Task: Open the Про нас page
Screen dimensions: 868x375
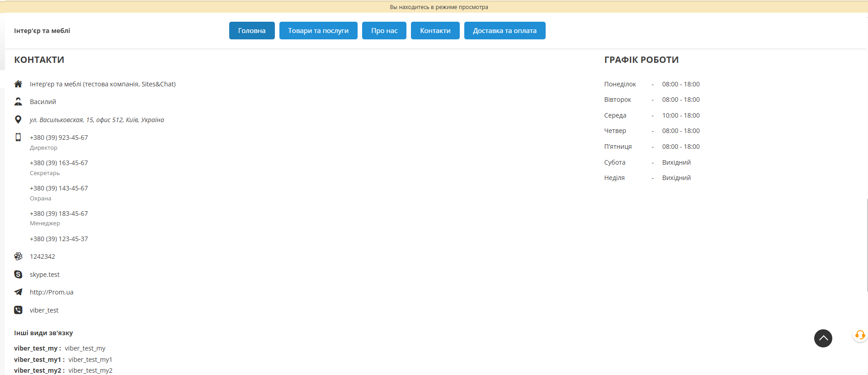Action: pos(384,31)
